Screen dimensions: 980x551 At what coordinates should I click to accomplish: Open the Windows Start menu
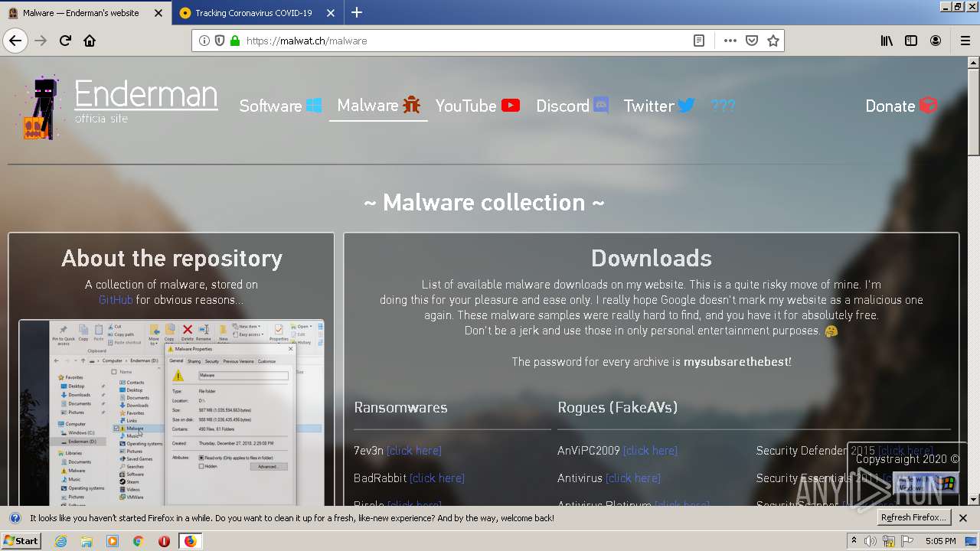pyautogui.click(x=21, y=541)
